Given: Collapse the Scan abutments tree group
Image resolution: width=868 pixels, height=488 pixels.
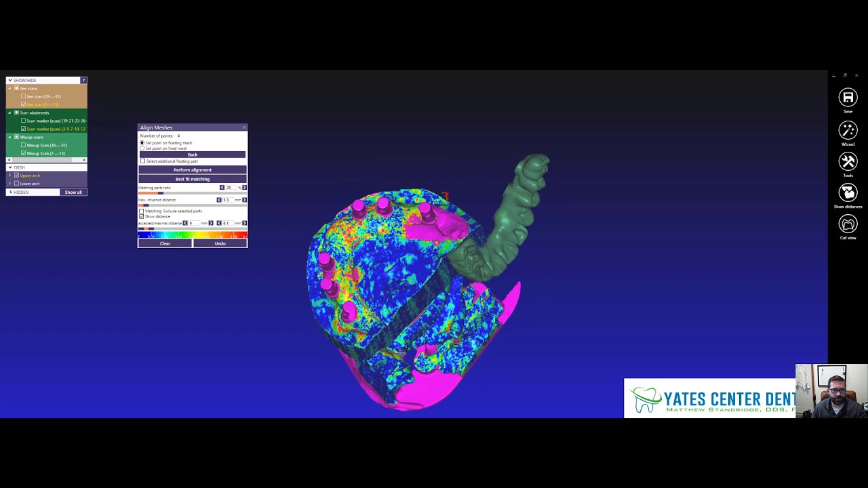Looking at the screenshot, I should click(x=9, y=113).
